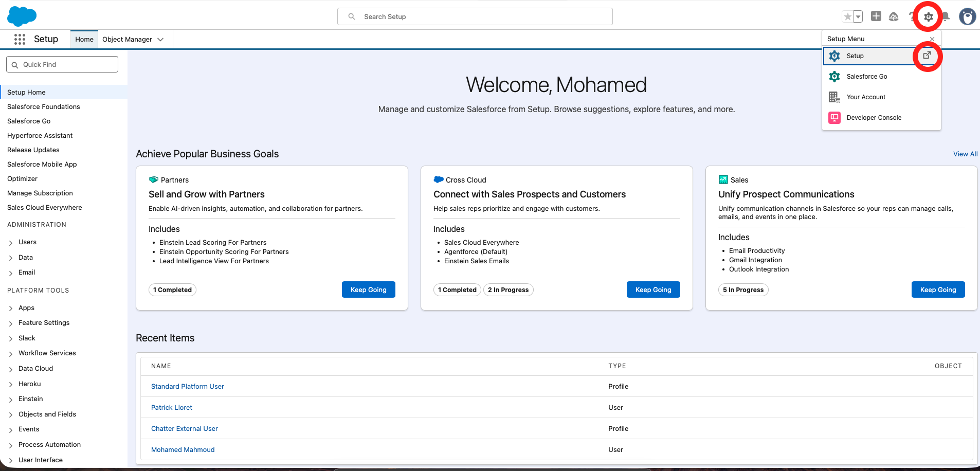980x471 pixels.
Task: Open the Global Actions plus icon
Action: coord(876,16)
